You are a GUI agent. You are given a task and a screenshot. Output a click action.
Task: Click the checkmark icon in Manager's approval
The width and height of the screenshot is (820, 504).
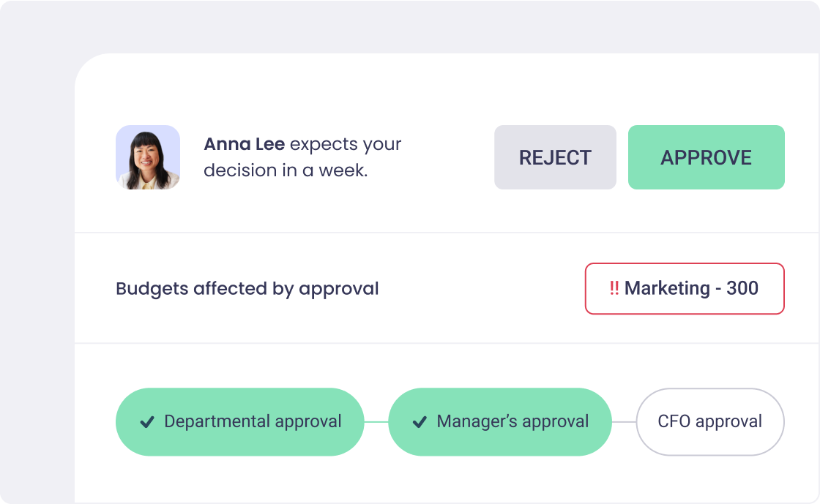point(418,421)
